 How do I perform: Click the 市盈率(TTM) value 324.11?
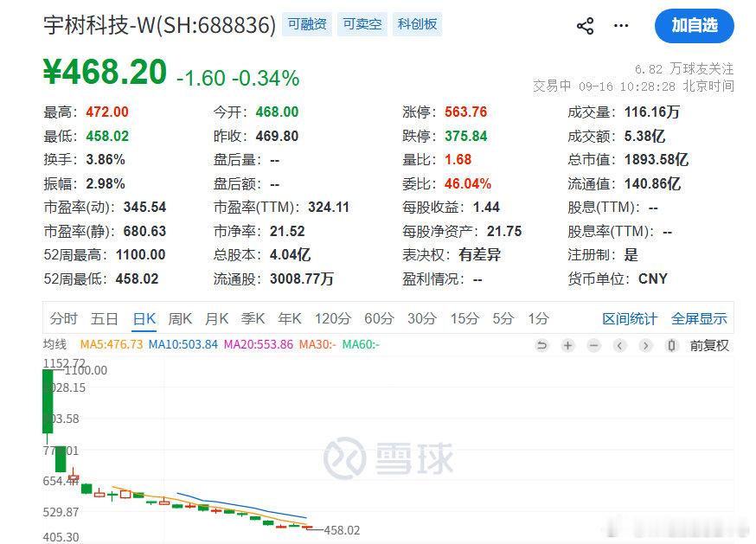(329, 208)
